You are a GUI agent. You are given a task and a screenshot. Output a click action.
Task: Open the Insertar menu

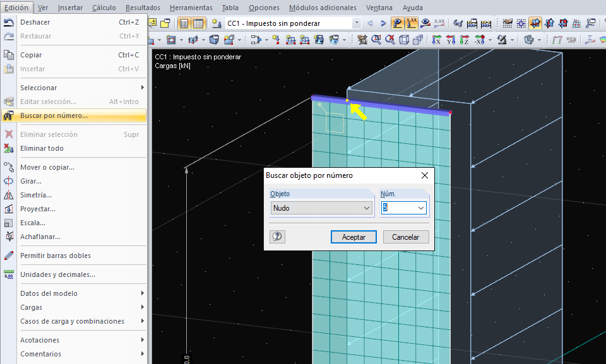click(x=70, y=8)
